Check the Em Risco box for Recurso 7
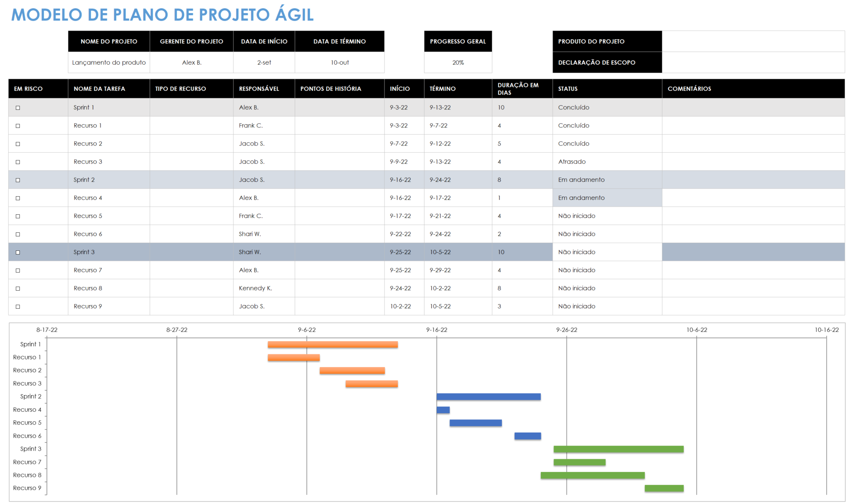852x504 pixels. coord(18,270)
